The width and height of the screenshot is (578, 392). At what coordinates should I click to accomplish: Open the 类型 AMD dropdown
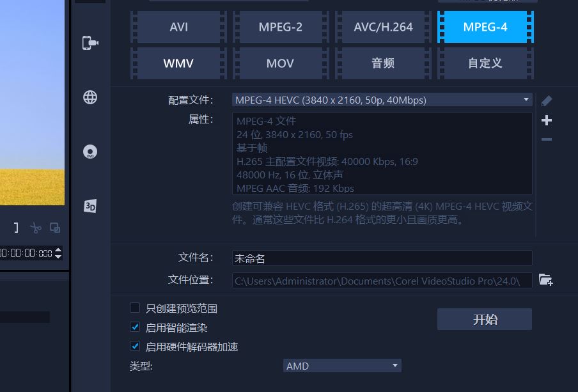[342, 366]
